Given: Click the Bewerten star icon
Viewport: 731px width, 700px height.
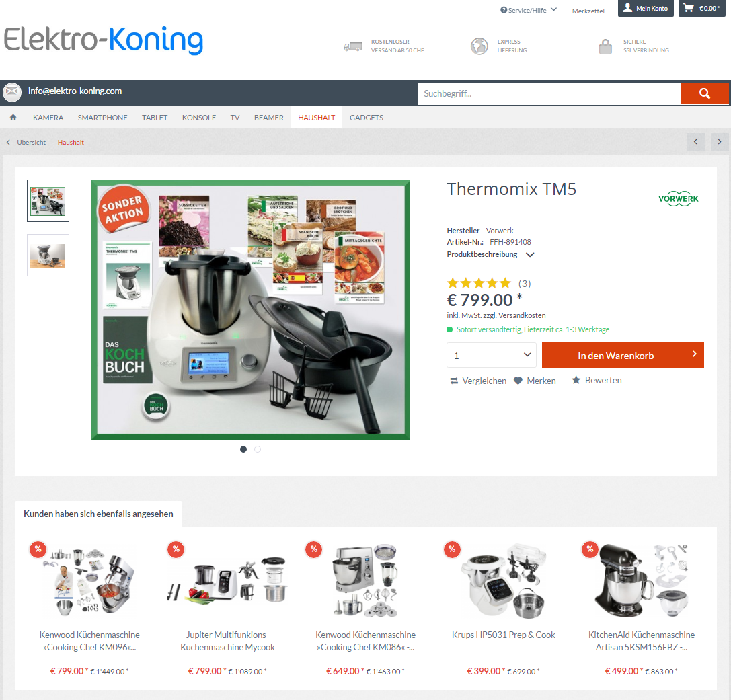Looking at the screenshot, I should pos(576,380).
